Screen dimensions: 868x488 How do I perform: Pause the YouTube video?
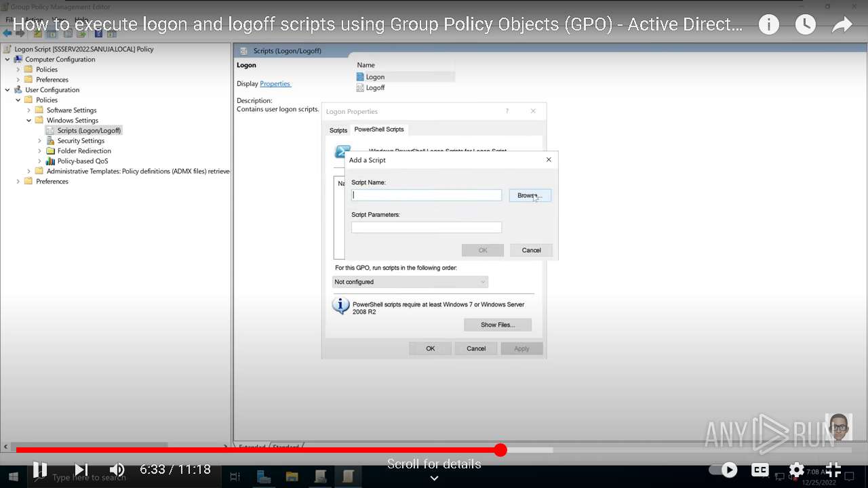tap(40, 470)
